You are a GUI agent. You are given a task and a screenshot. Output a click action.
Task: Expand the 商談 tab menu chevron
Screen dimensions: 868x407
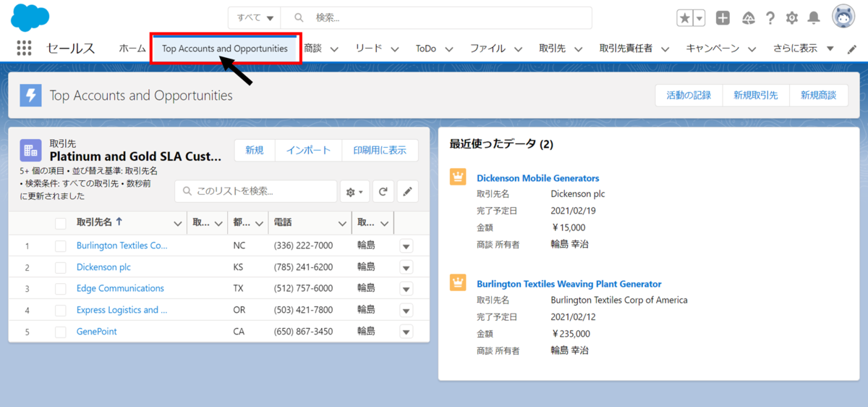tap(334, 49)
